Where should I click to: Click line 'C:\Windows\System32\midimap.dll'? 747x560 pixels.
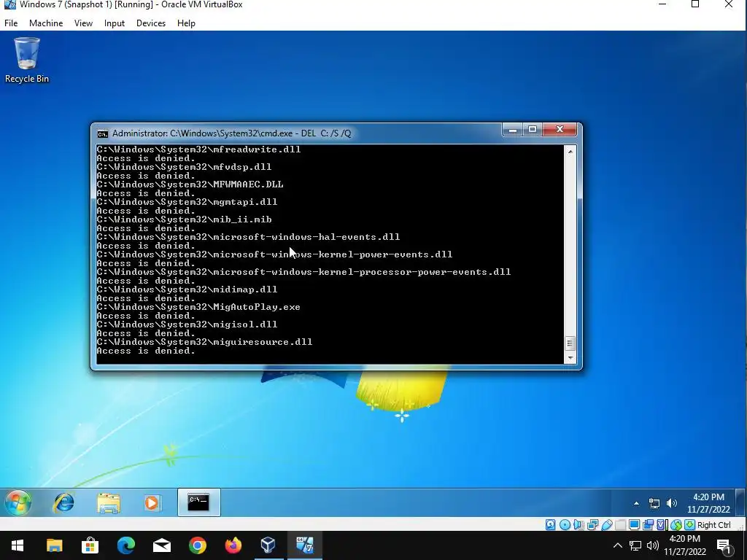coord(187,289)
